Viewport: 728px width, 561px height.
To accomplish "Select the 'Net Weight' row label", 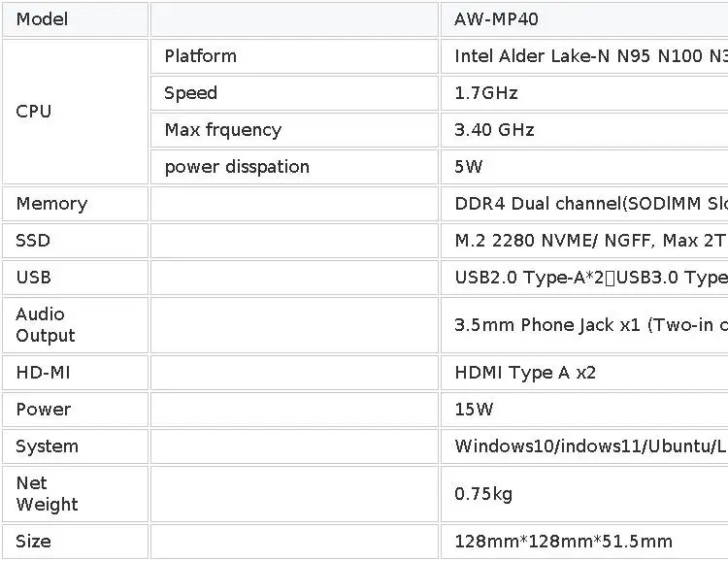I will (x=47, y=494).
